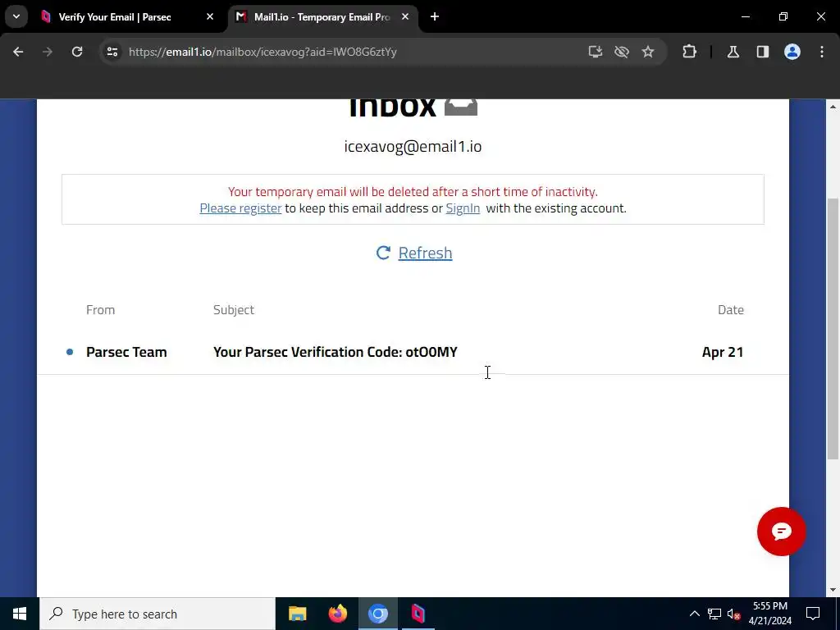Show hidden system tray icons
This screenshot has height=630, width=840.
pyautogui.click(x=694, y=614)
